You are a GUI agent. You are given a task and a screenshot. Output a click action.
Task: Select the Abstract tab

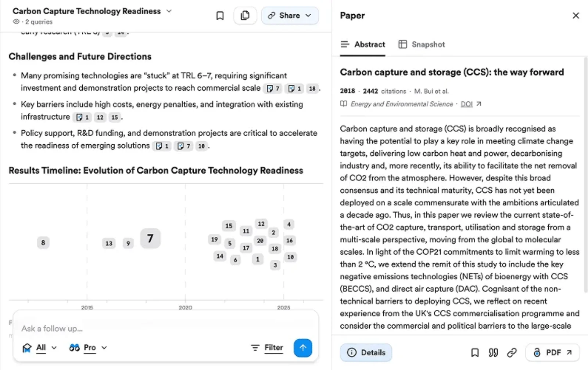click(363, 44)
